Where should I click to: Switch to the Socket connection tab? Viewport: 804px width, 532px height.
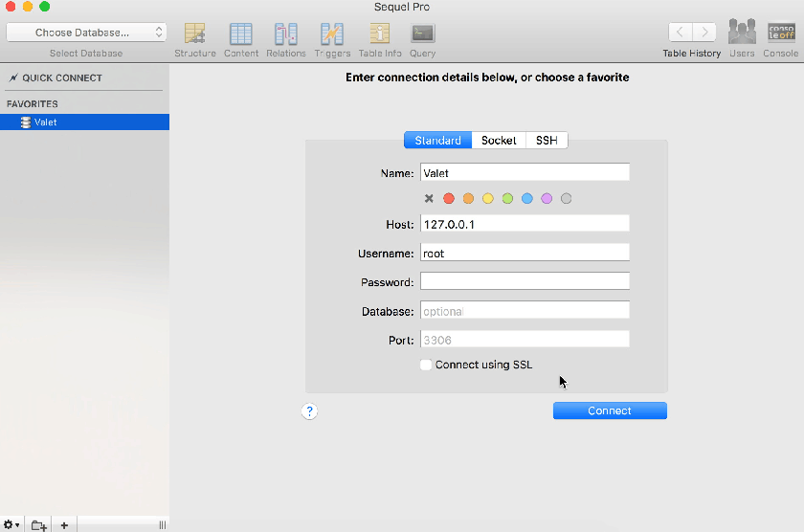tap(499, 141)
